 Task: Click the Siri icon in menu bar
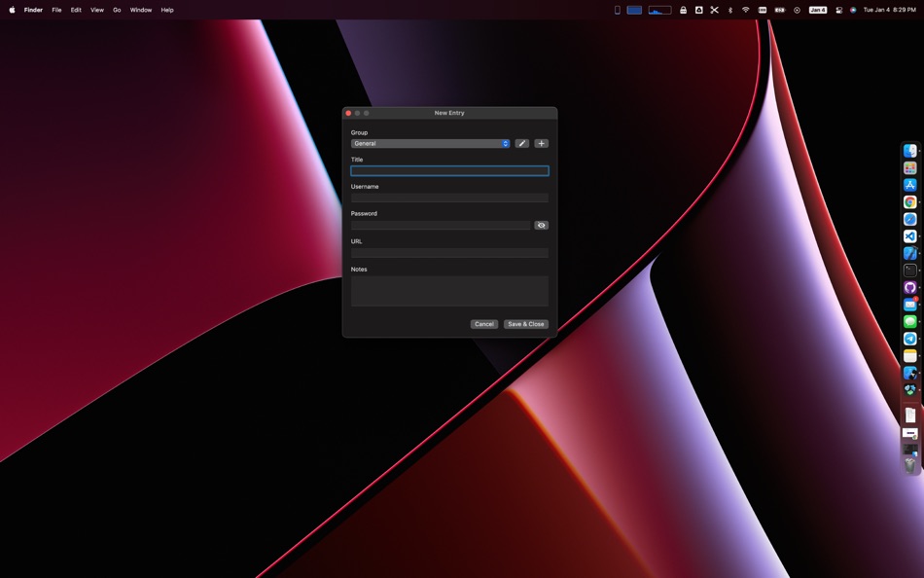pos(853,10)
